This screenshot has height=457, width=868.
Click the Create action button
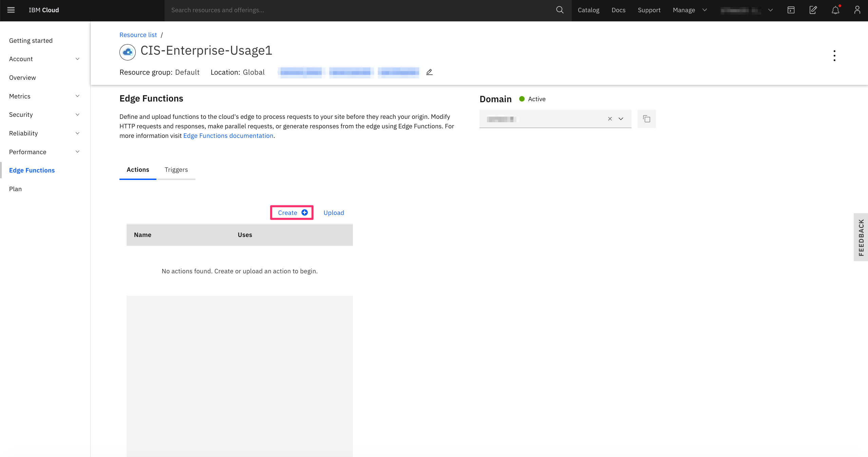(x=292, y=213)
